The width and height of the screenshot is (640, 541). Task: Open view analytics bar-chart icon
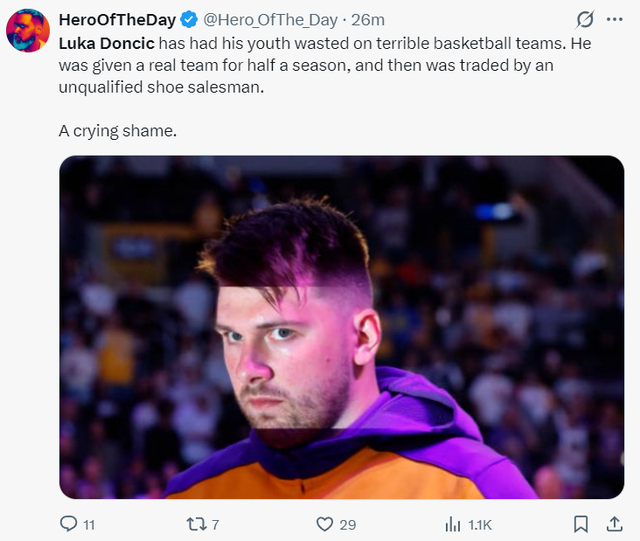point(452,524)
